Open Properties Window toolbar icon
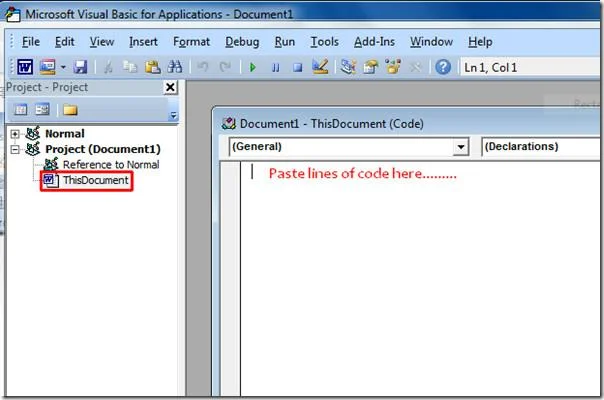 tap(371, 67)
